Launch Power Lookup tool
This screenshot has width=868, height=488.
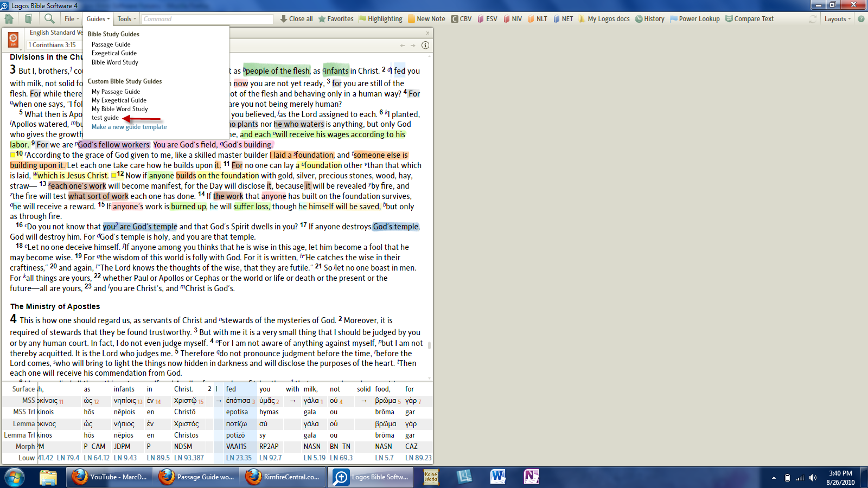pyautogui.click(x=695, y=19)
